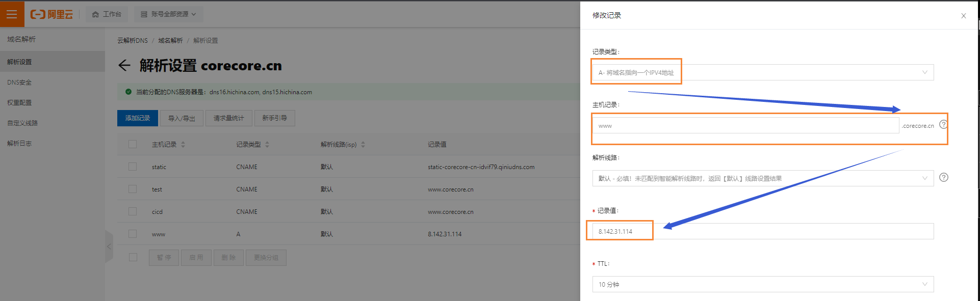The image size is (980, 301).
Task: Collapse the sidebar with the arrow handle
Action: tap(109, 247)
